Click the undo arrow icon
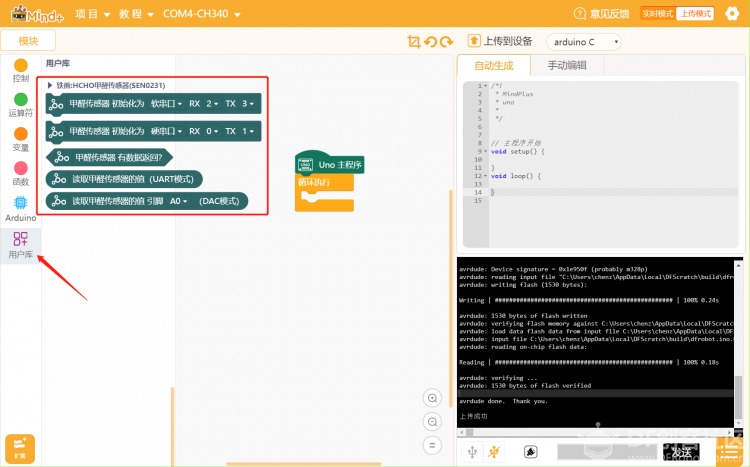The image size is (750, 467). tap(430, 42)
